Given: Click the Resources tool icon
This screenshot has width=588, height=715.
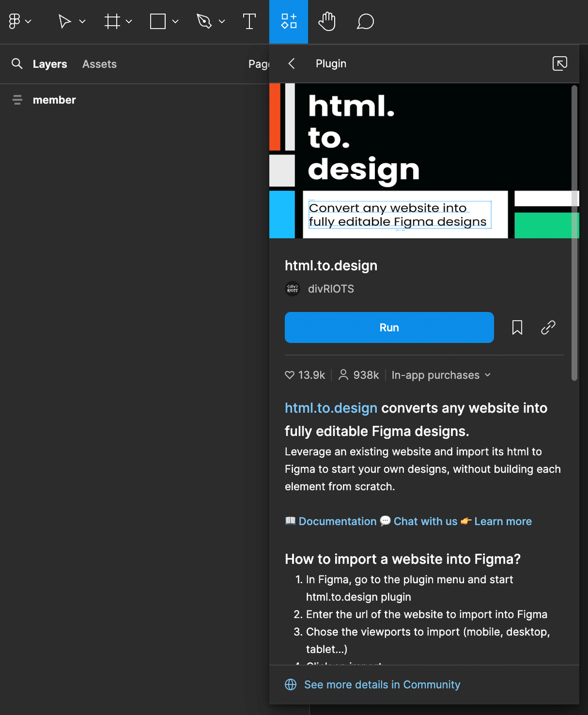Looking at the screenshot, I should (x=289, y=22).
